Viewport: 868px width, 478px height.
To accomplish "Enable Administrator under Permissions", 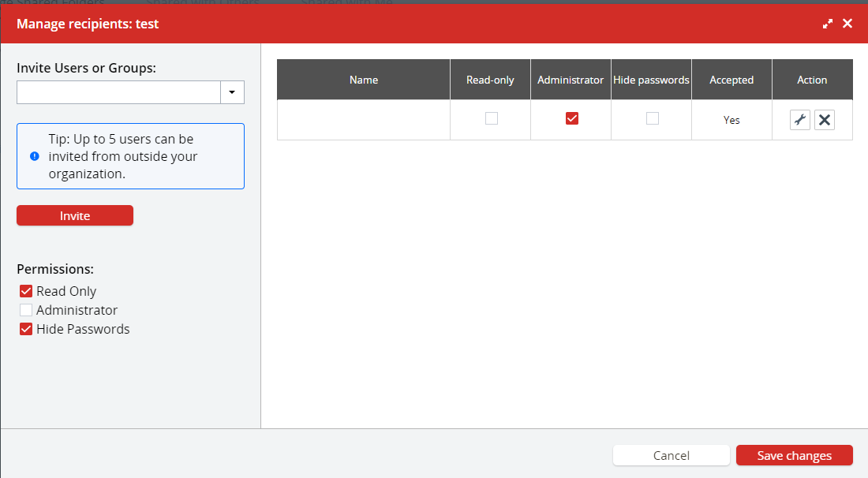I will tap(26, 310).
